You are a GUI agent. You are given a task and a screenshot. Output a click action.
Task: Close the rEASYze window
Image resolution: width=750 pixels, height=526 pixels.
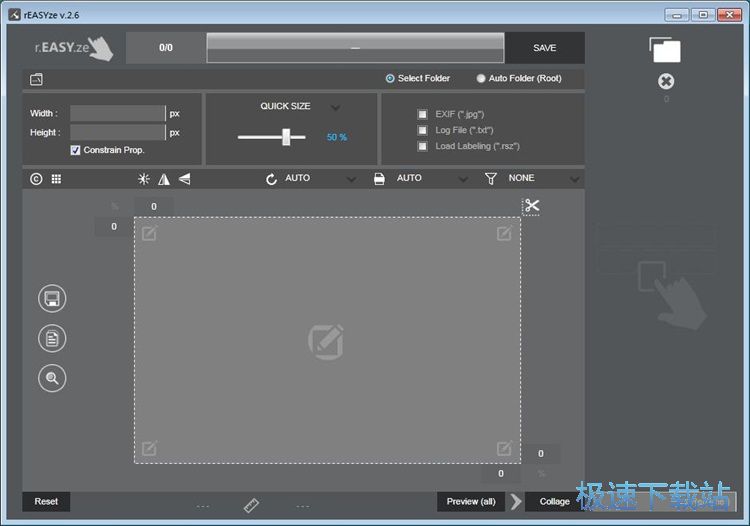click(x=729, y=15)
